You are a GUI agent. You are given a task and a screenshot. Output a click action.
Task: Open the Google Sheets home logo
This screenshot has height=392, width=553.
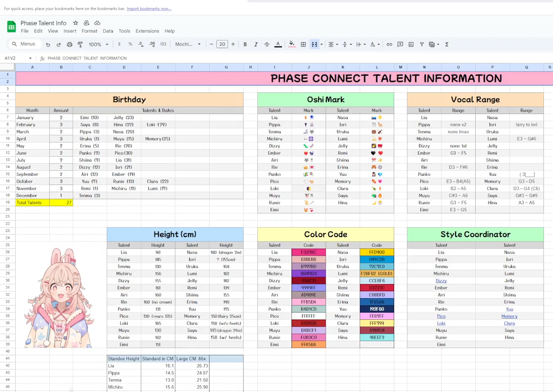coord(11,27)
